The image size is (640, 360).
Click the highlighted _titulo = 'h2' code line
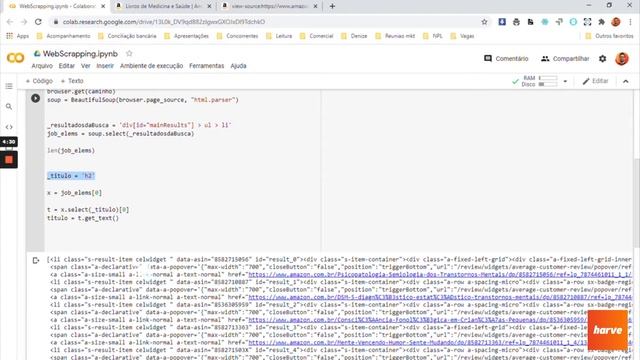71,176
